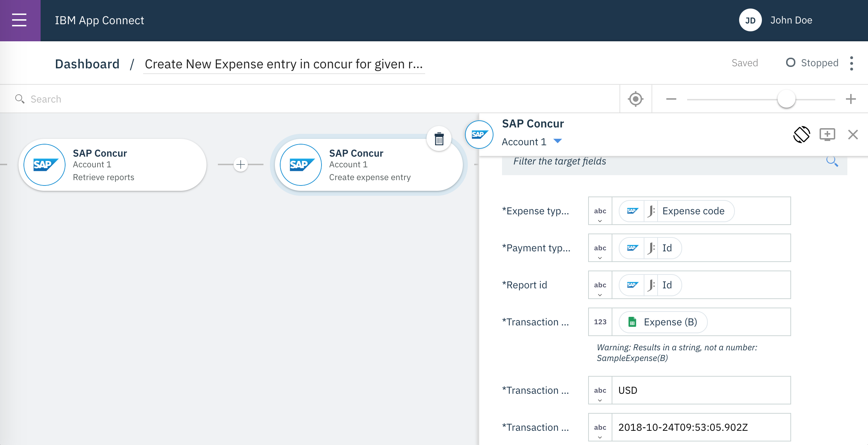868x445 pixels.
Task: Close the SAP Concur panel
Action: [x=853, y=135]
